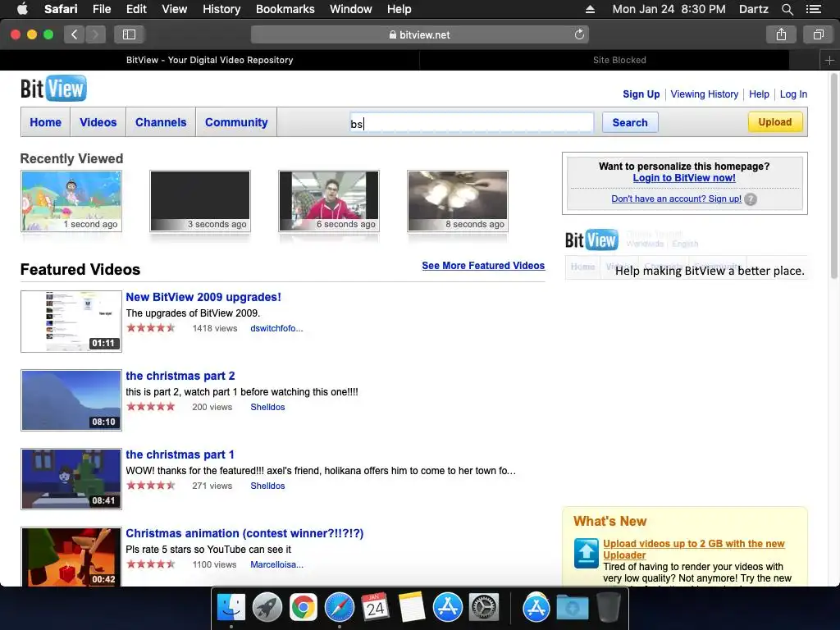Click the BitView logo in the header
The width and height of the screenshot is (840, 630).
click(53, 89)
